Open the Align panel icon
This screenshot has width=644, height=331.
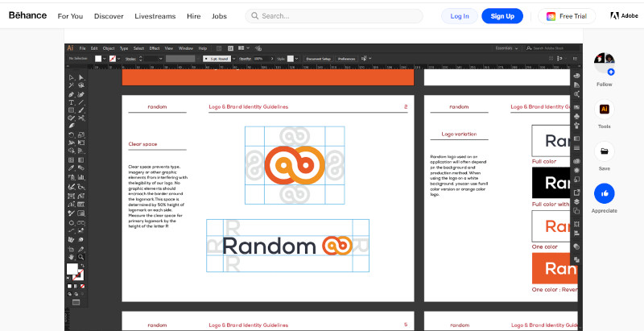pyautogui.click(x=576, y=234)
